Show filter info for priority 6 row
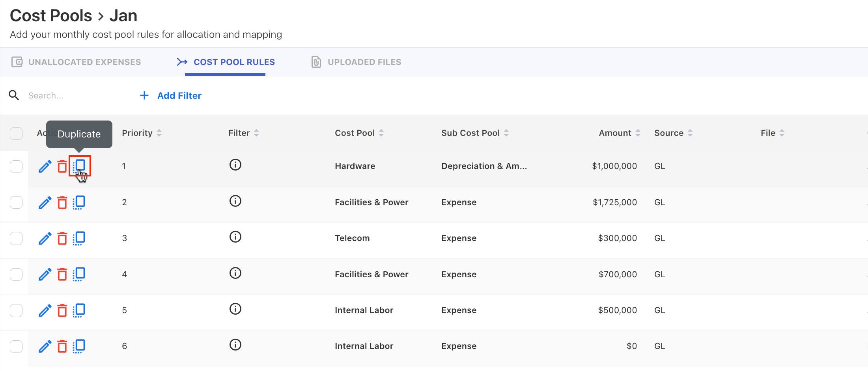The width and height of the screenshot is (868, 371). click(x=235, y=345)
